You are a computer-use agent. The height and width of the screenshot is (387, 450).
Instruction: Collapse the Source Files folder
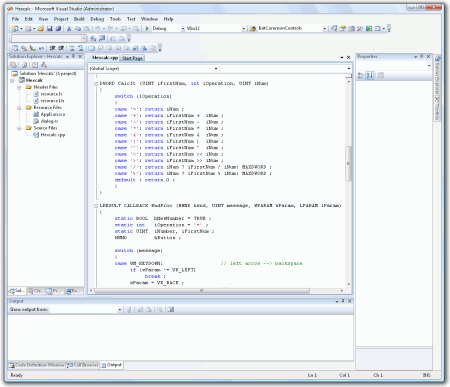coord(19,128)
